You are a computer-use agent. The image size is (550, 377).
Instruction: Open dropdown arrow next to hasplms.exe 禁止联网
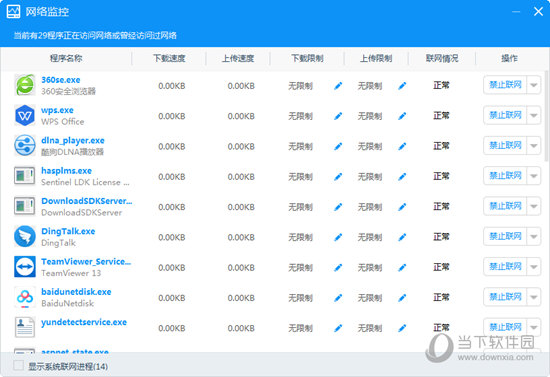pos(534,176)
